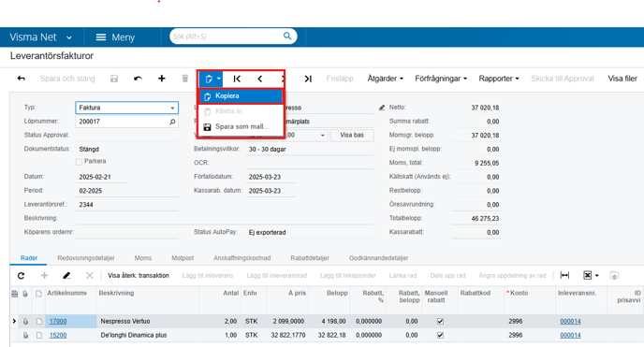Click Skicka till Approval button
This screenshot has width=644, height=347.
[x=562, y=79]
